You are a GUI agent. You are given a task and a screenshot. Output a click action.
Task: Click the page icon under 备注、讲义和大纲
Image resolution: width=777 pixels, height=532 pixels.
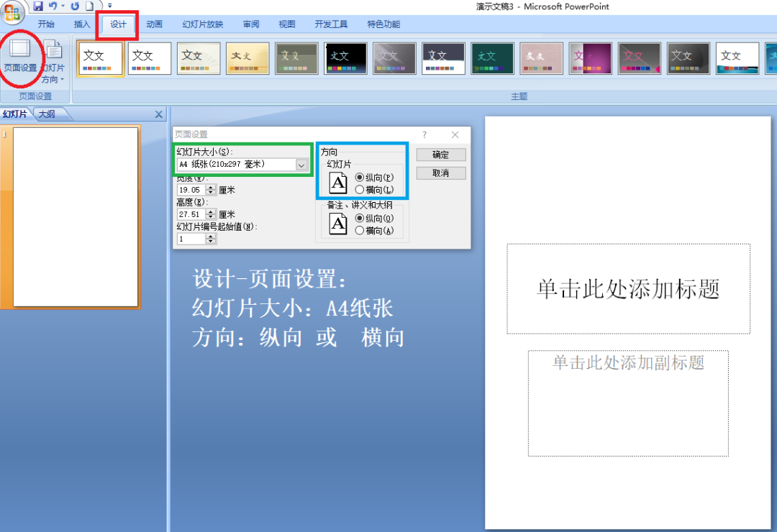pos(338,224)
